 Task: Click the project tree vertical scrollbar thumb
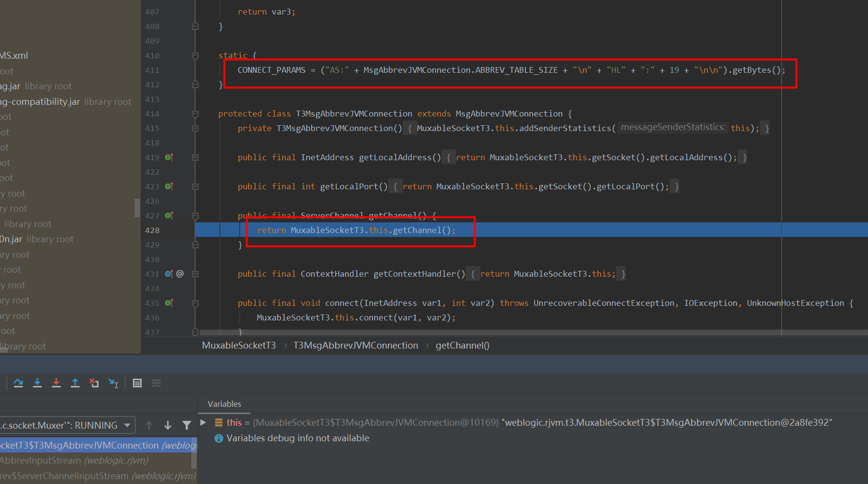137,208
